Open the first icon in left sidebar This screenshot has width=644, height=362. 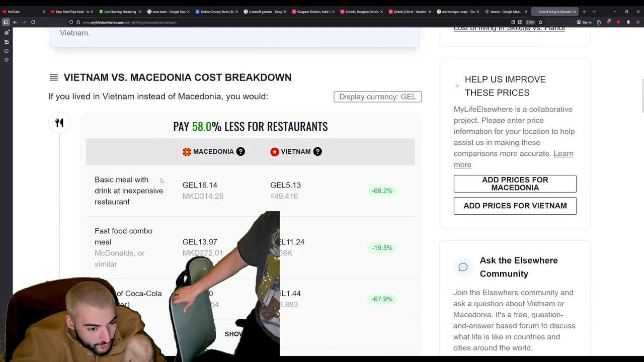(x=7, y=33)
